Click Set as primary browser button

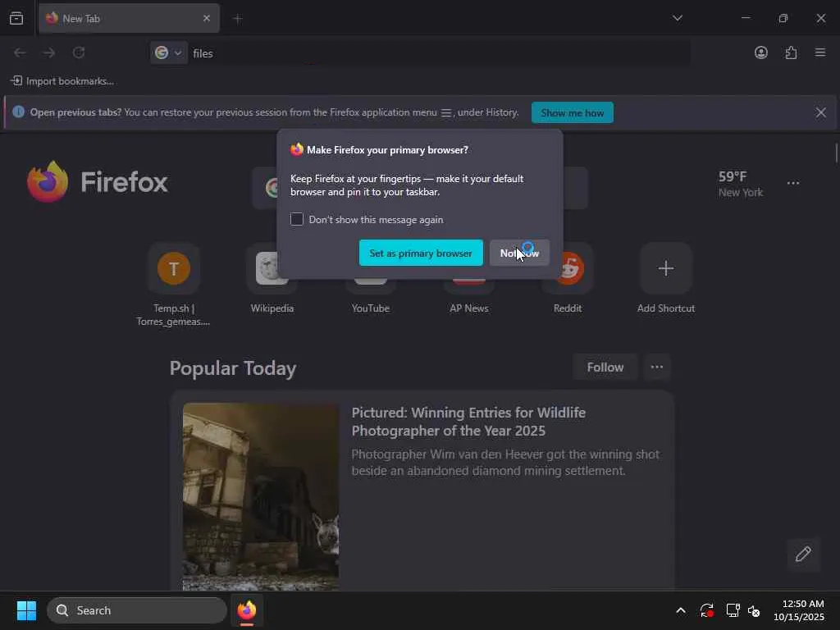click(421, 253)
